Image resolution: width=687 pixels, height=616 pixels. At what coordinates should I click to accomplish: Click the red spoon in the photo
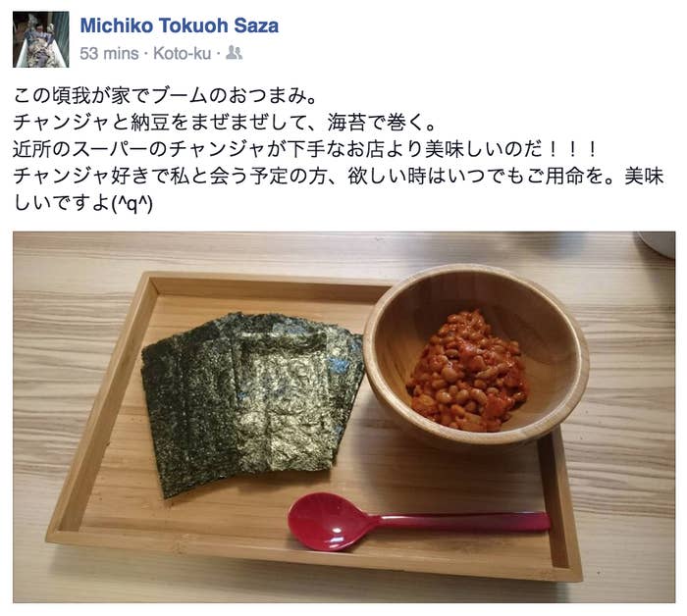pos(418,521)
